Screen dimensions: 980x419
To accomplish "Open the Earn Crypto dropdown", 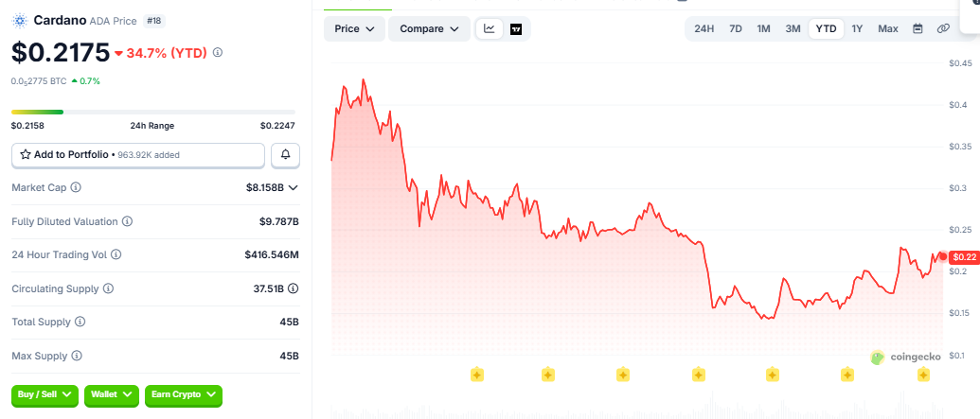I will (x=184, y=394).
